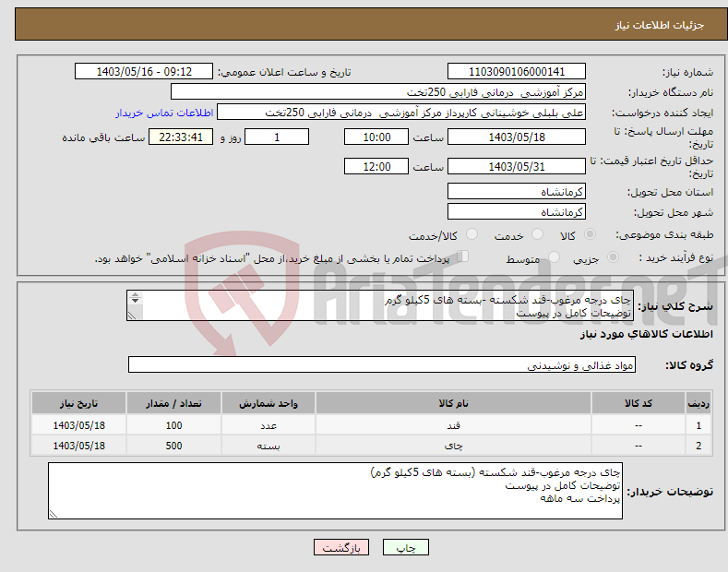Select the جزیی purchase type radio
Viewport: 728px width, 572px height.
click(613, 257)
